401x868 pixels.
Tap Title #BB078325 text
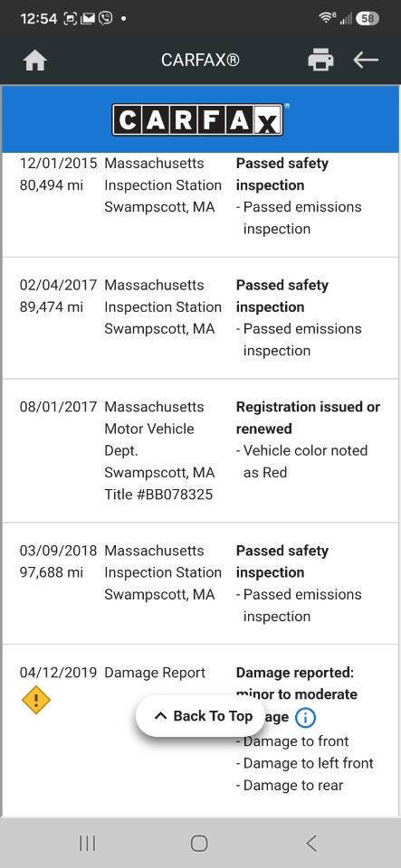158,495
